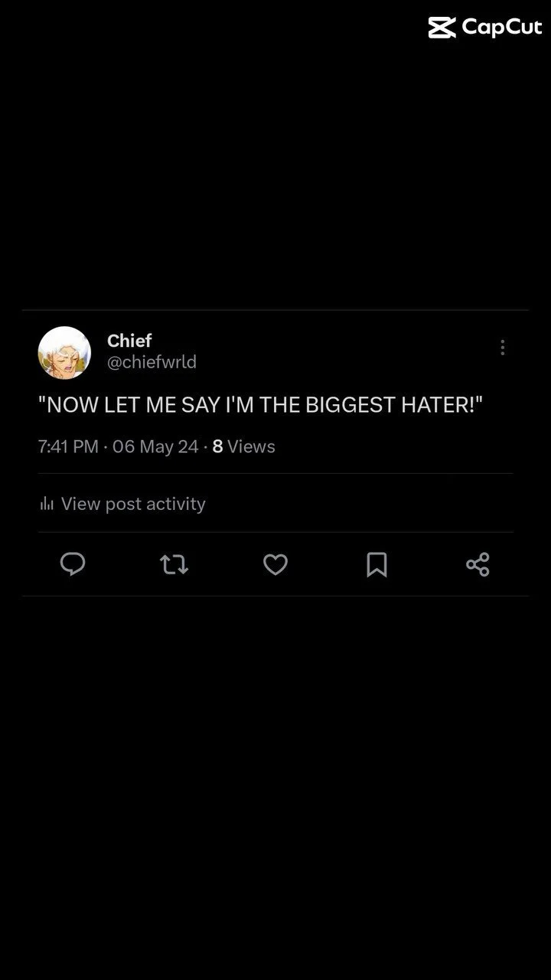Screen dimensions: 551x980
Task: Click the words NOW LET ME in the post
Action: 112,405
